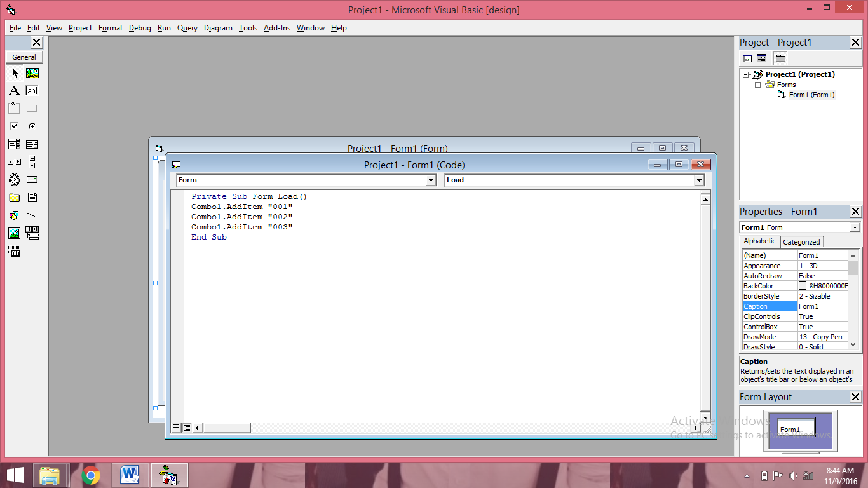This screenshot has width=868, height=488.
Task: Open the Tools menu
Action: click(248, 28)
